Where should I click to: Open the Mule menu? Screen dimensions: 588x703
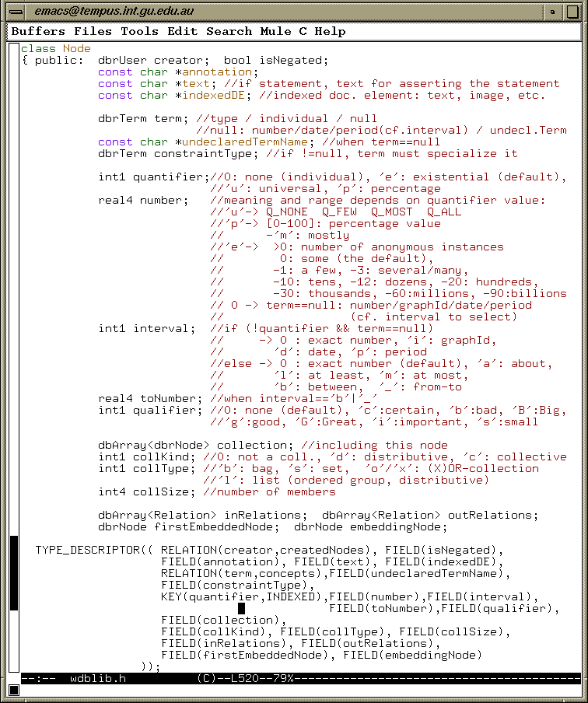[276, 32]
